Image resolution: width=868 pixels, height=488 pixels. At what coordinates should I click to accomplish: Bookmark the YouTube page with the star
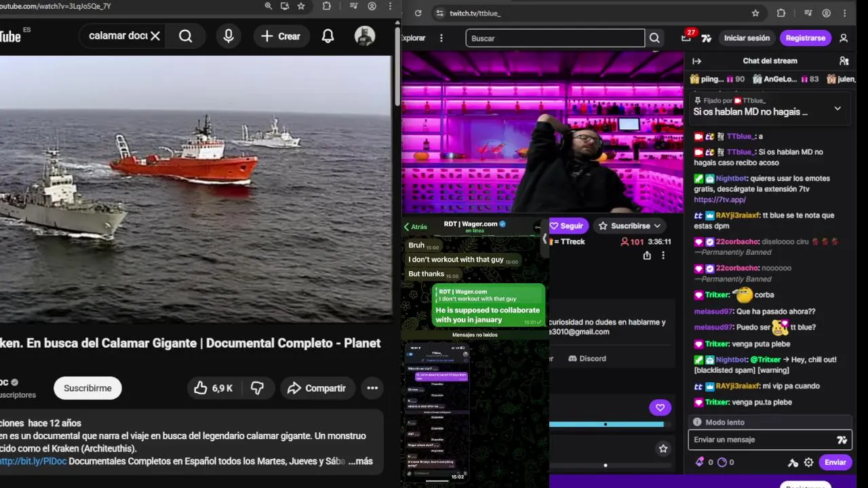301,6
